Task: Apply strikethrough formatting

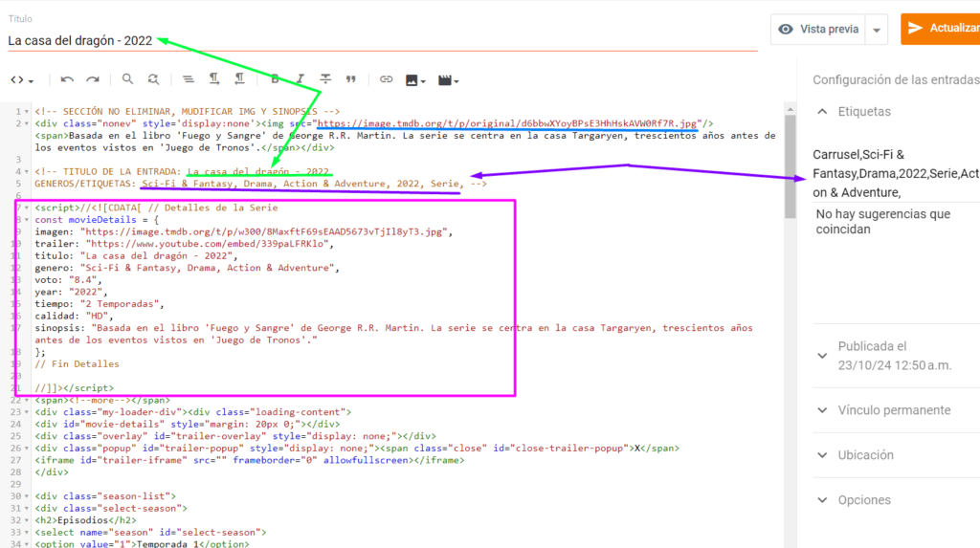Action: click(325, 78)
